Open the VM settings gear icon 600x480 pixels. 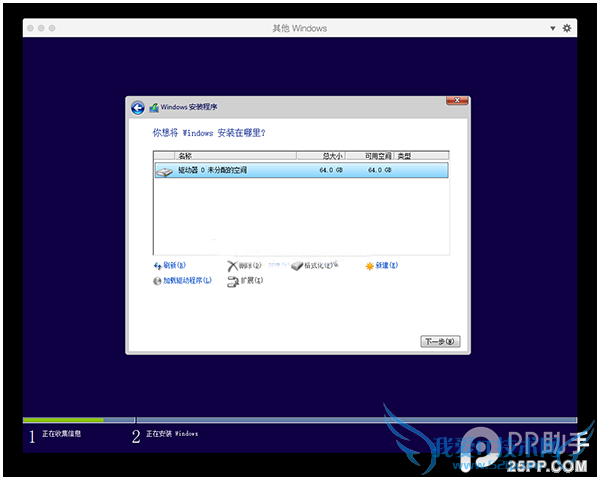click(567, 28)
